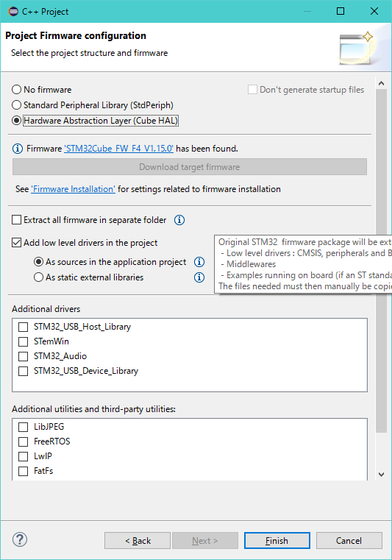The height and width of the screenshot is (560, 392).
Task: Maximize the C++ Project window
Action: [x=341, y=11]
